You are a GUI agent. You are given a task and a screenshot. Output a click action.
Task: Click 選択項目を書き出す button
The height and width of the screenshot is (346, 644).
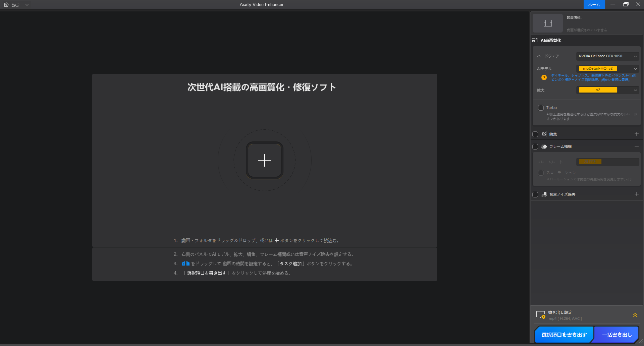tap(564, 335)
